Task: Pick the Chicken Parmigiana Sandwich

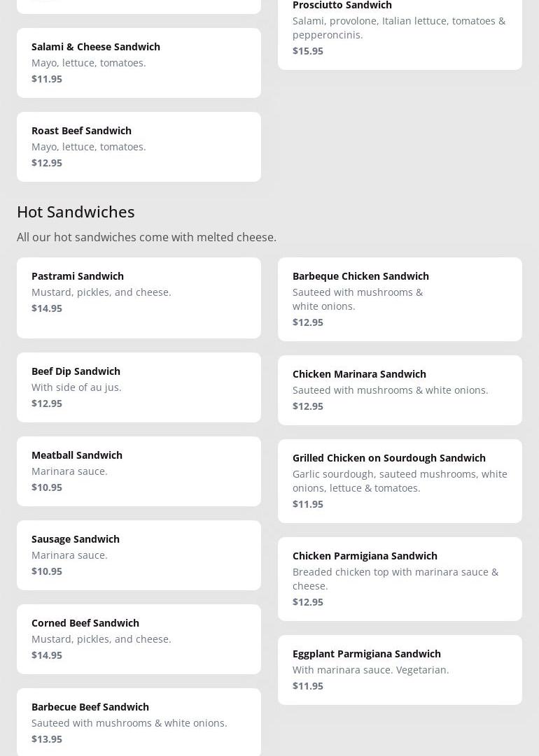Action: click(400, 578)
